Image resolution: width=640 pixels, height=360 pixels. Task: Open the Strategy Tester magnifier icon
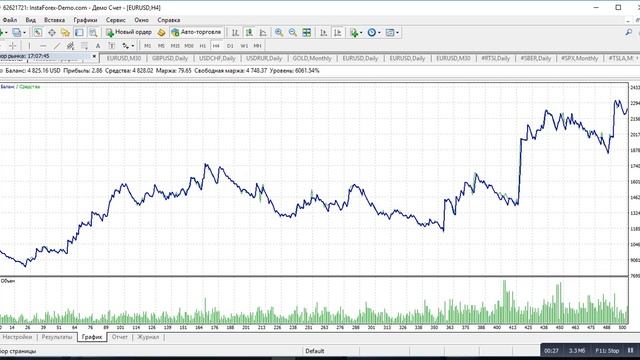pyautogui.click(x=93, y=32)
